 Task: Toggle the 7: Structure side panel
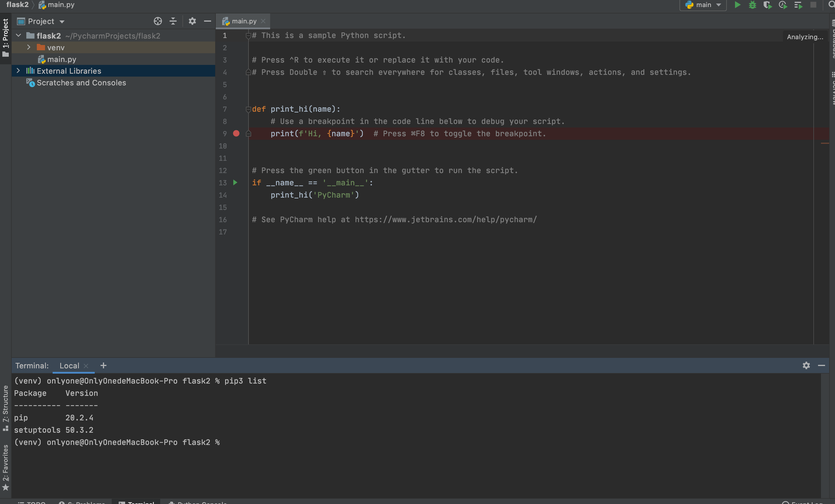tap(6, 407)
